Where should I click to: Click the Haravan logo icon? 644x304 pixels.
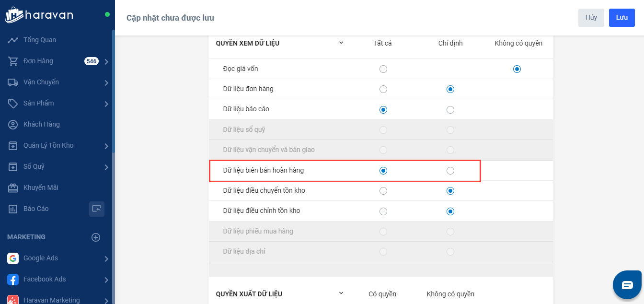pyautogui.click(x=14, y=14)
